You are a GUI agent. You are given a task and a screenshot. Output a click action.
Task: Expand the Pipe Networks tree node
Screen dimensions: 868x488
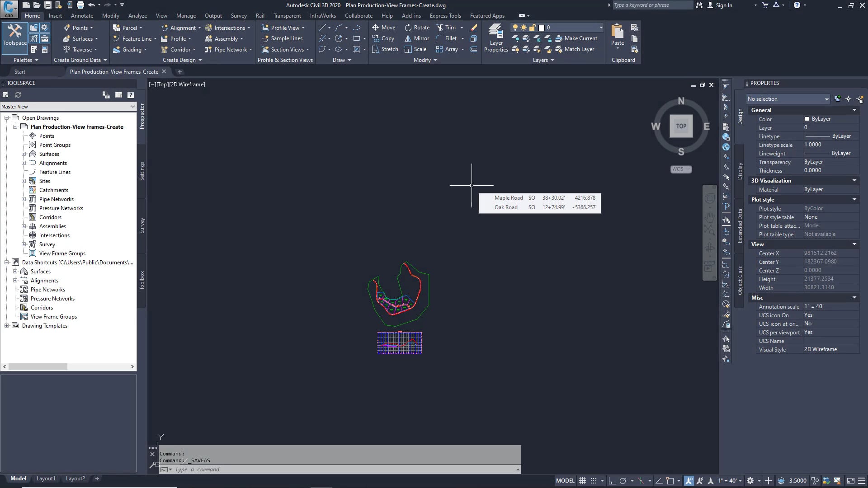(24, 199)
